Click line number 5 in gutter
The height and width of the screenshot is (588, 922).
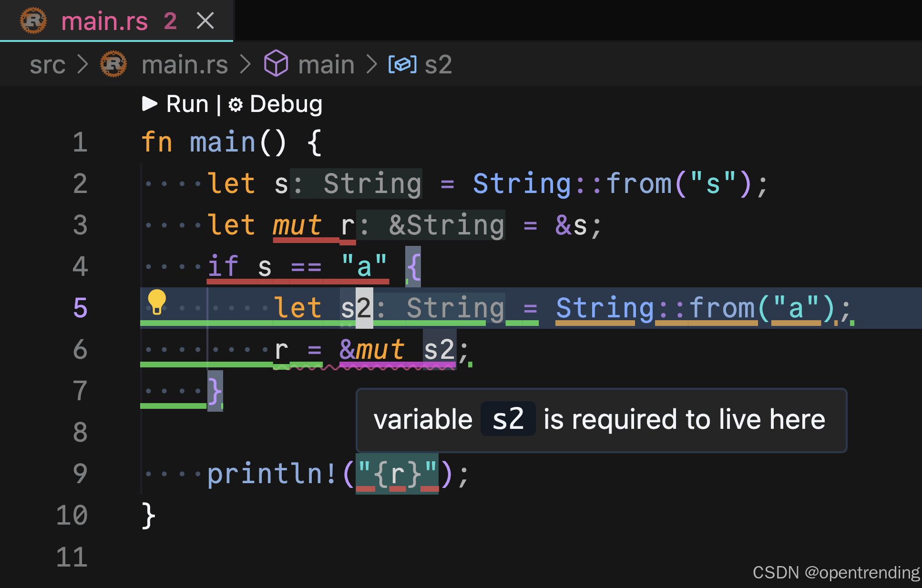coord(80,308)
